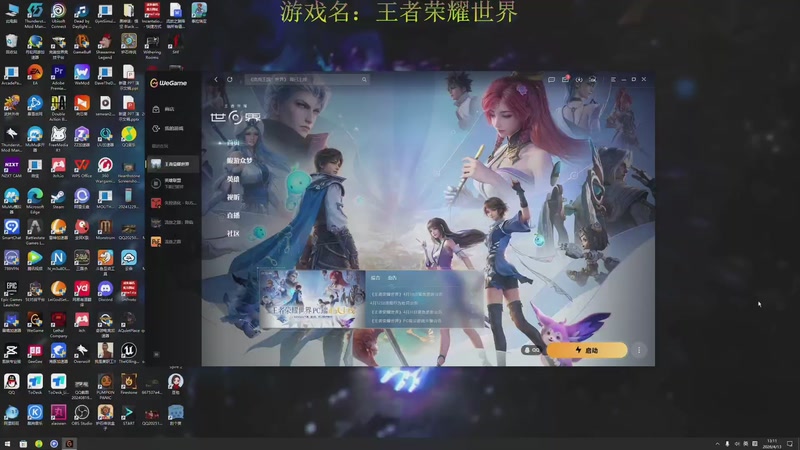The width and height of the screenshot is (800, 450).
Task: Open the notification center on the taskbar
Action: [x=790, y=444]
